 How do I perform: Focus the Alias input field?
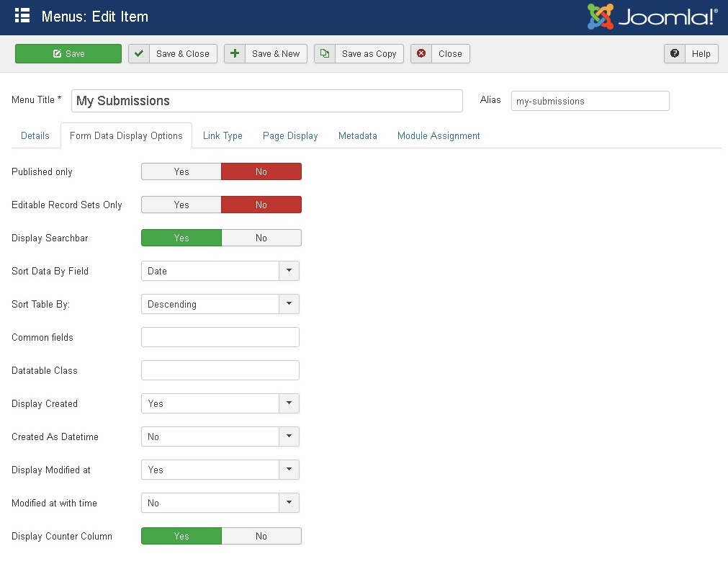point(590,101)
